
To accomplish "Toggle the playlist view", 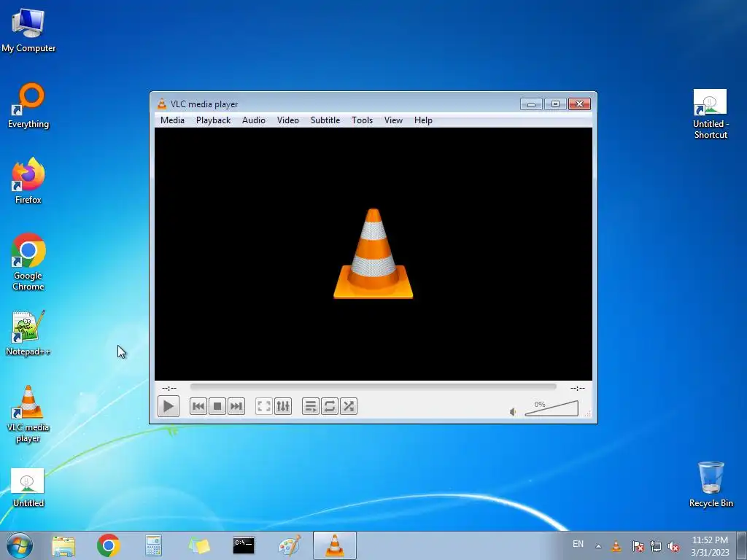I will click(311, 406).
